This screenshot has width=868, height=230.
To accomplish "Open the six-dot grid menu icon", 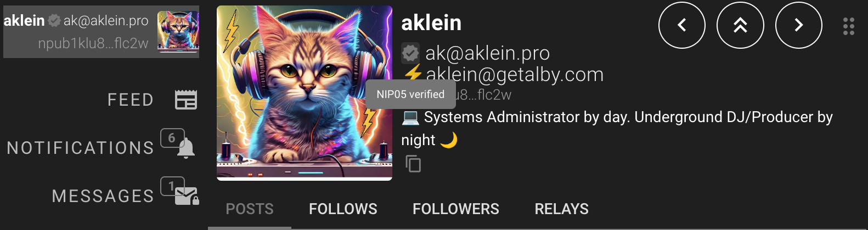I will point(848,26).
